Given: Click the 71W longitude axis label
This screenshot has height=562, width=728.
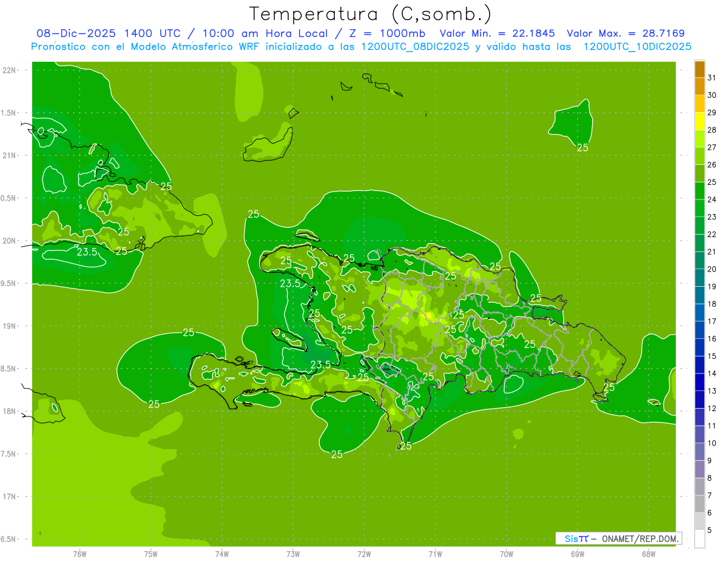Looking at the screenshot, I should tap(435, 554).
